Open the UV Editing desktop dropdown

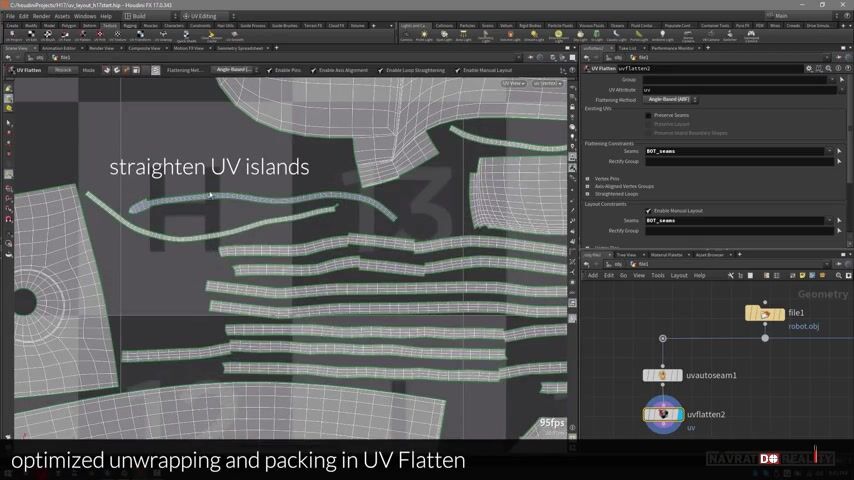click(x=203, y=16)
